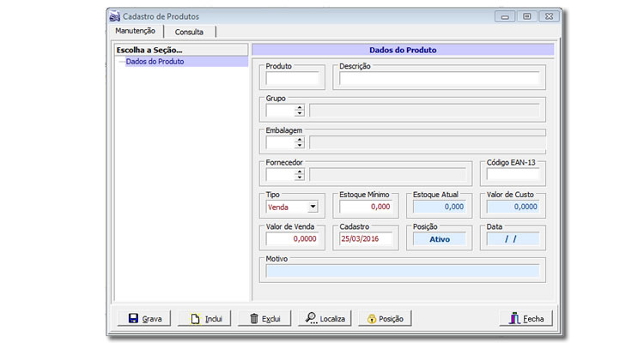Click the Estoque Atual value field
644x343 pixels.
439,207
